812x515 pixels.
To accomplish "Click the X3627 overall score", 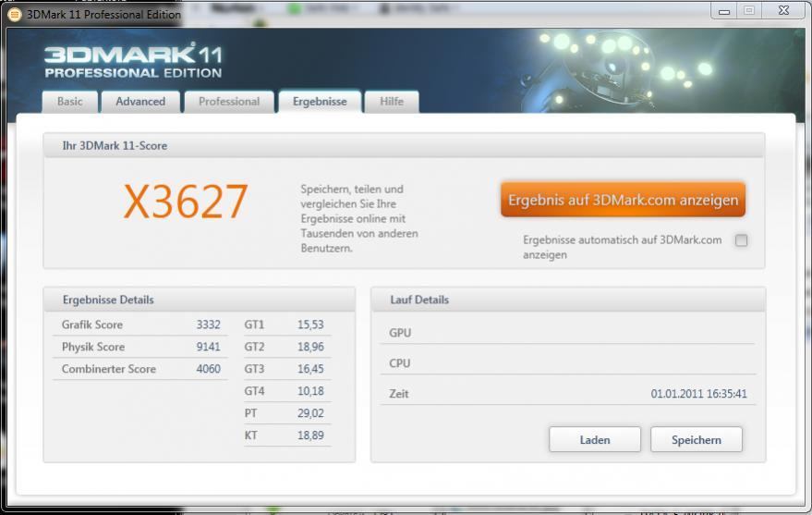I will (x=186, y=202).
